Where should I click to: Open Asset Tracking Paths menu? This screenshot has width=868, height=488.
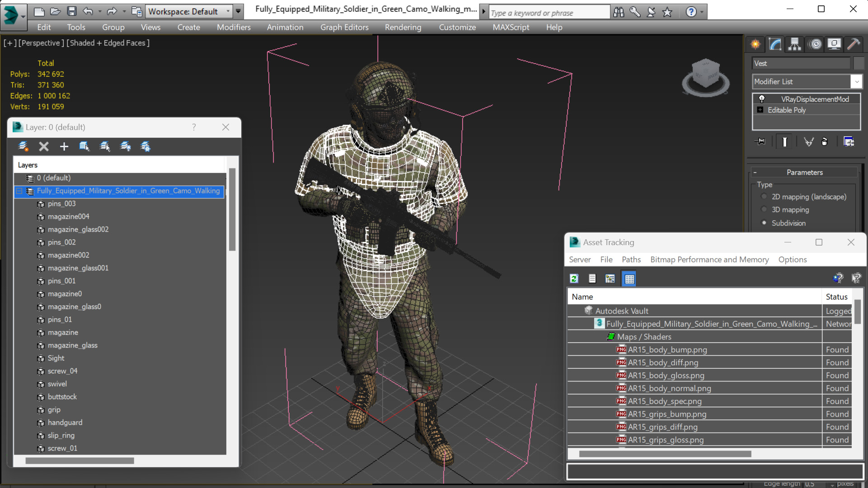(631, 259)
